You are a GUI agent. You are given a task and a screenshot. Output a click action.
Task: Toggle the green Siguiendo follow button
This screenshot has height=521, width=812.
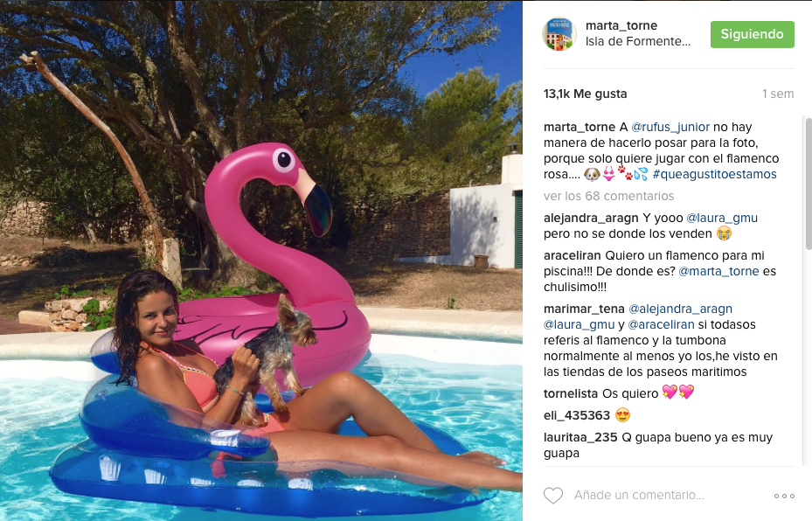pyautogui.click(x=752, y=34)
